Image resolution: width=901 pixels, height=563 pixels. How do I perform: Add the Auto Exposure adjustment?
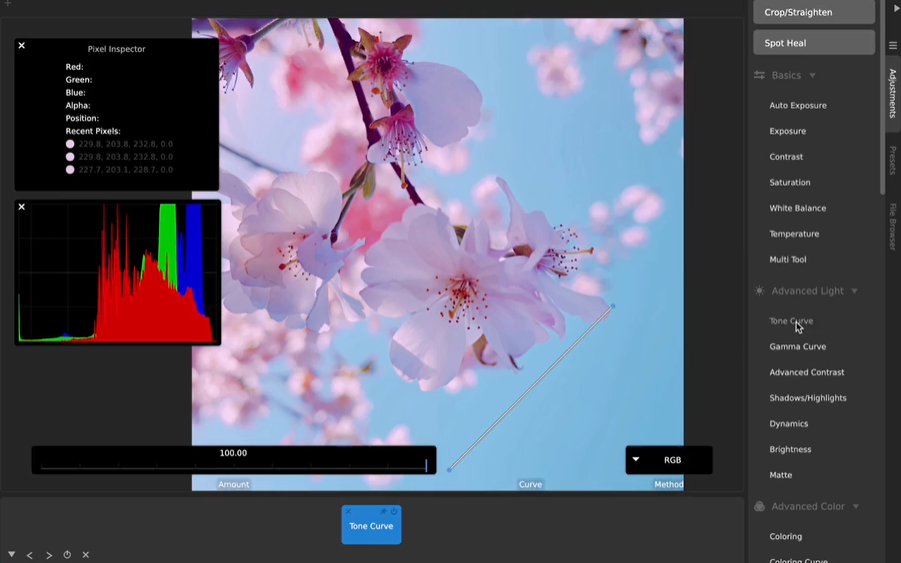click(798, 105)
